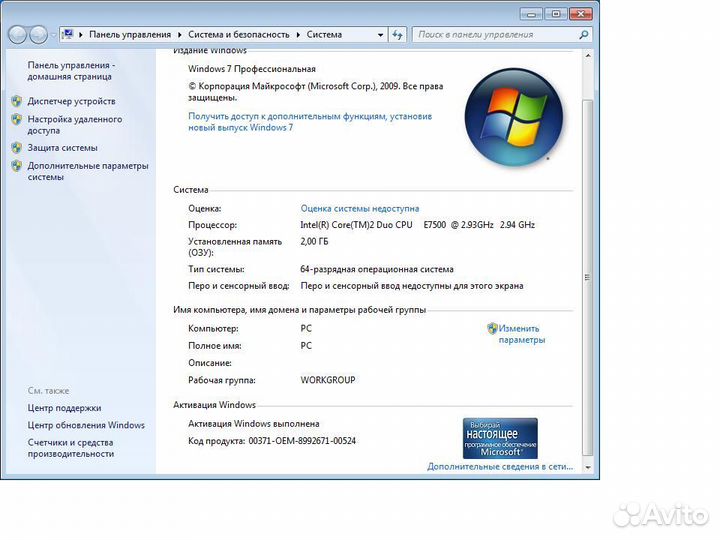Click the magnifier search icon

coord(584,35)
